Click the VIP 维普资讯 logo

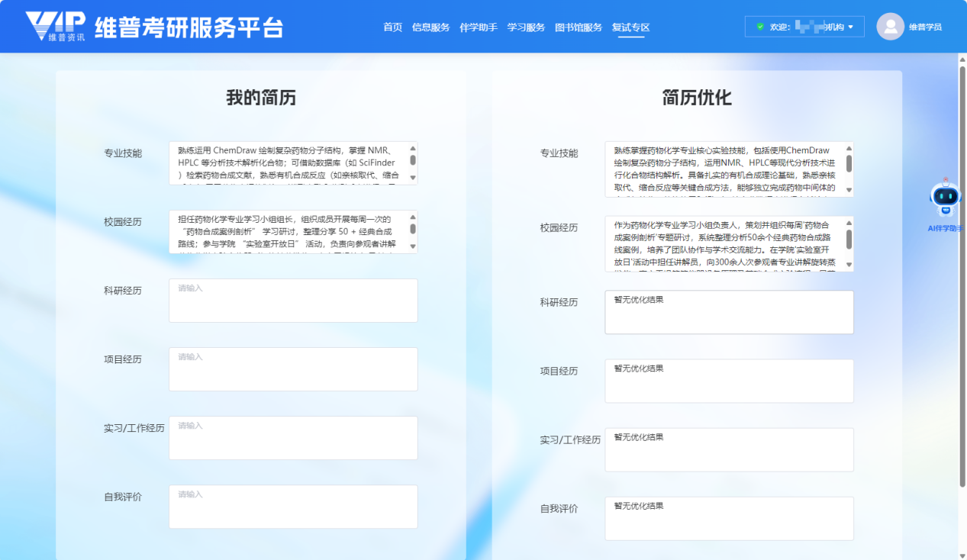point(55,27)
